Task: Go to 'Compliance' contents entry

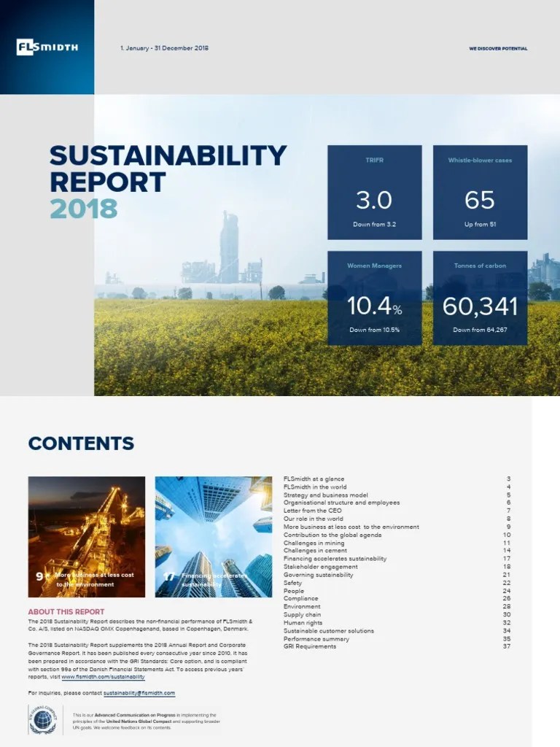Action: point(300,599)
